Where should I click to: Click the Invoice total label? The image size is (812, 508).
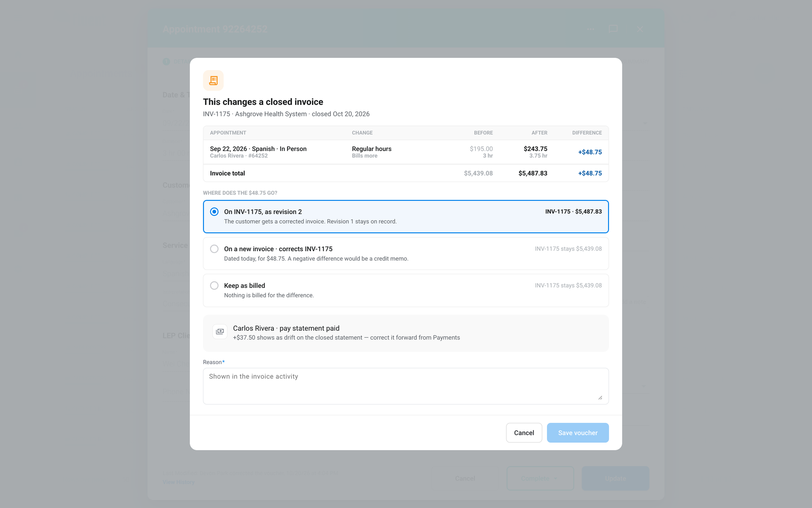pos(227,173)
